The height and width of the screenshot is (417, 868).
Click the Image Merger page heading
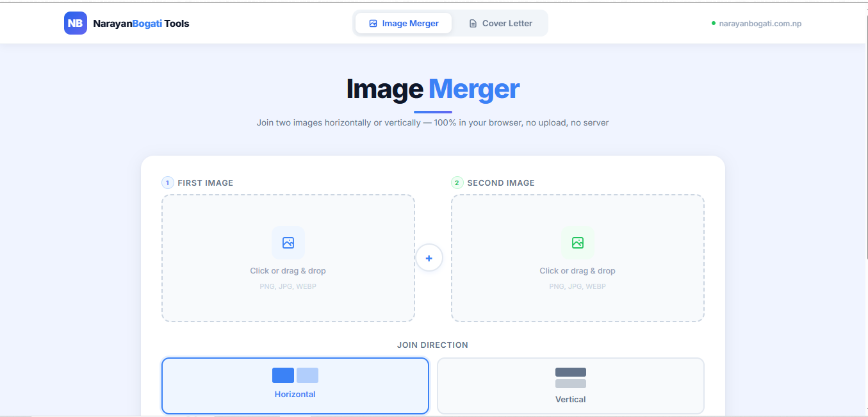click(x=433, y=89)
